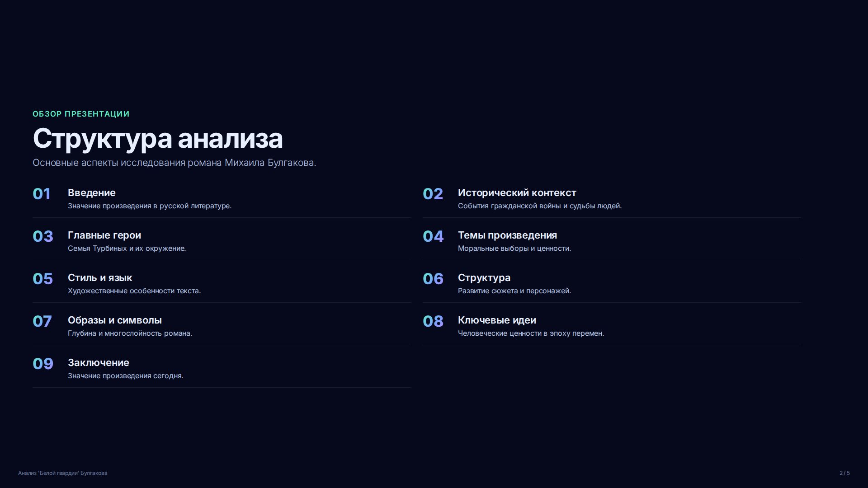Click 'Значение произведения сегодня.'
868x488 pixels.
[x=126, y=376]
